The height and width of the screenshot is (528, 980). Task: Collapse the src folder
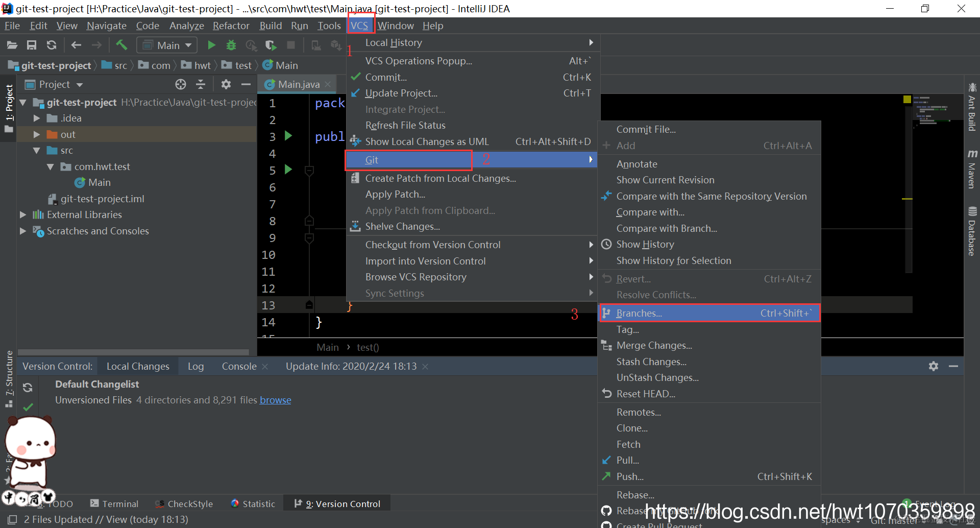click(x=37, y=151)
